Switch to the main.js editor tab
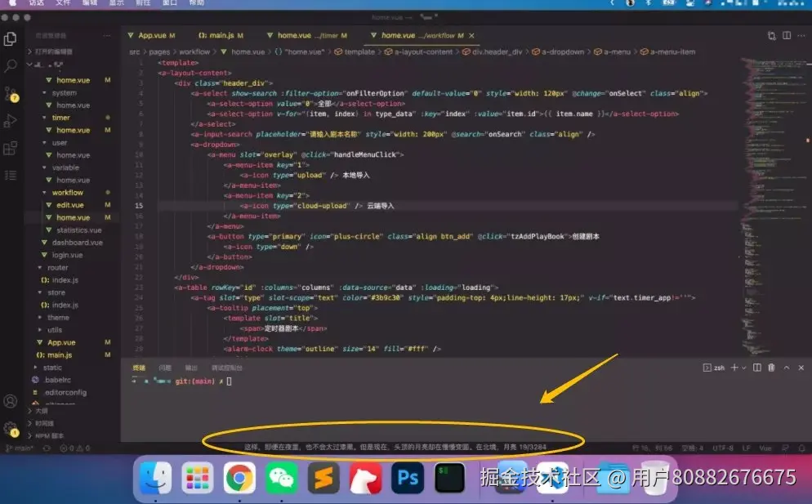Image resolution: width=812 pixels, height=504 pixels. [x=221, y=35]
